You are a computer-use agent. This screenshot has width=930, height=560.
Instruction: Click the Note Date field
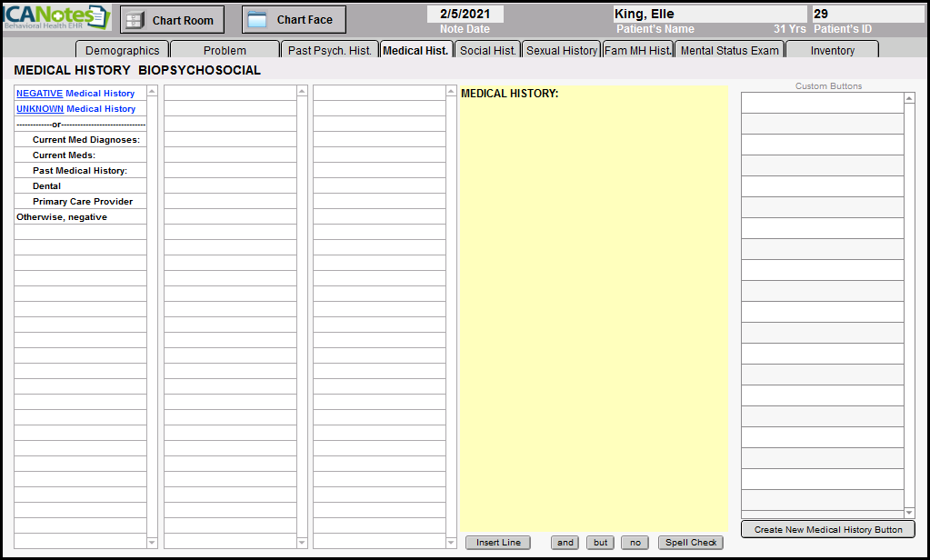click(x=465, y=15)
